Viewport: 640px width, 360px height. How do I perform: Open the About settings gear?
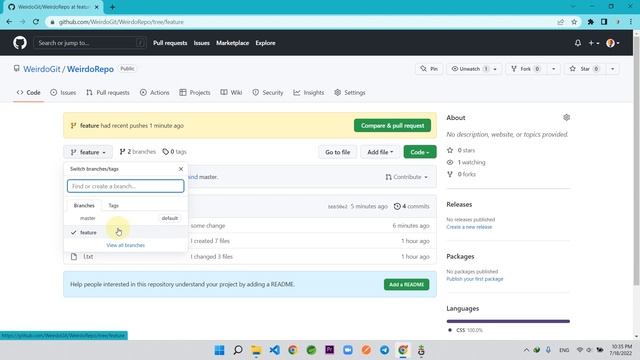(567, 118)
